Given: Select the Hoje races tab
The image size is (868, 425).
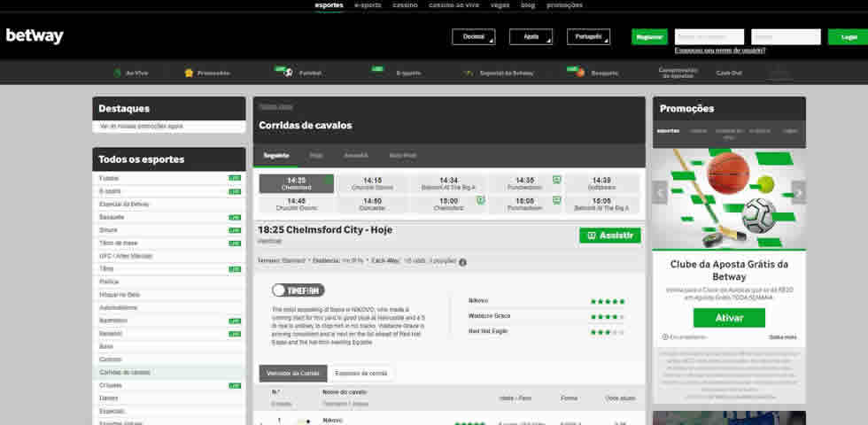Looking at the screenshot, I should tap(316, 156).
